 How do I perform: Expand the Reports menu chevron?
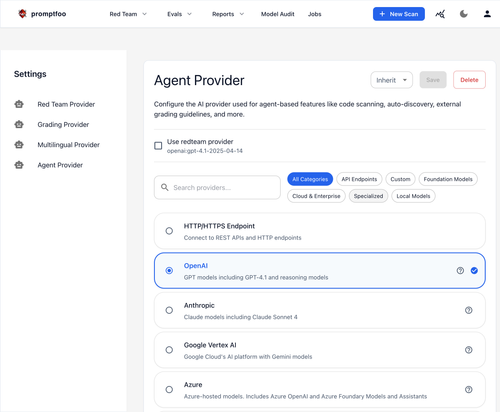[242, 14]
